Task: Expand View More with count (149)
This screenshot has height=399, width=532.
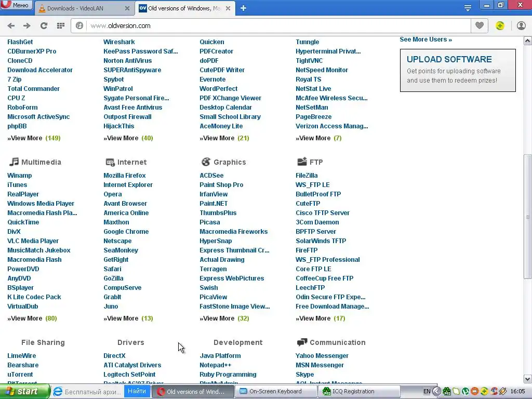Action: (x=34, y=138)
